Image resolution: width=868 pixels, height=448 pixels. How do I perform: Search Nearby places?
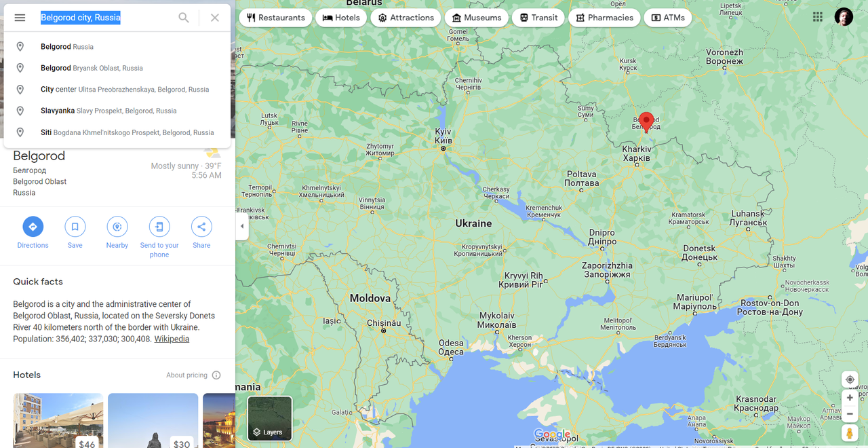click(x=117, y=233)
